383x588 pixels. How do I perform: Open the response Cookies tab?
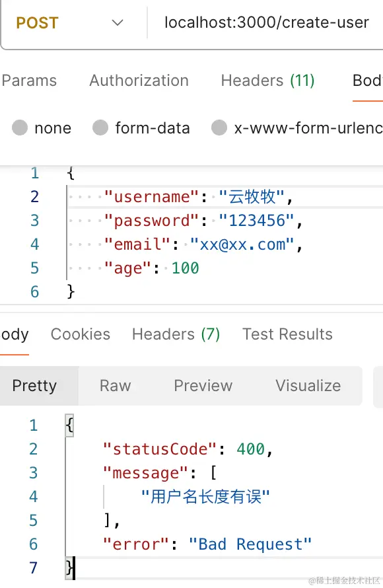[80, 334]
